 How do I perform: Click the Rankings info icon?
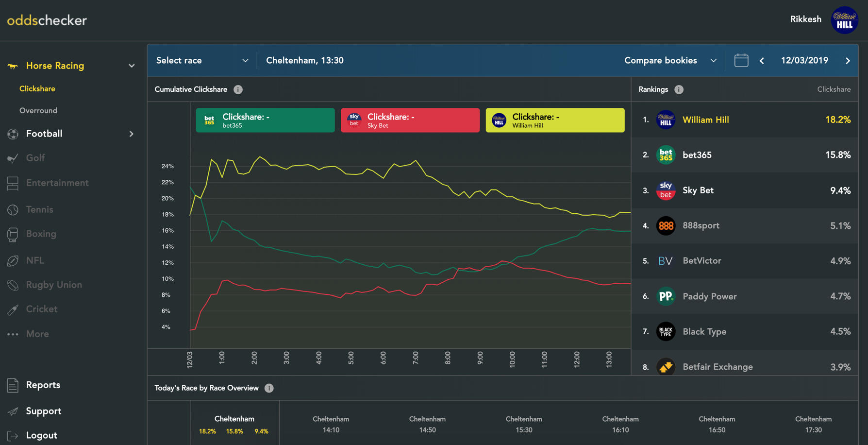click(x=679, y=89)
